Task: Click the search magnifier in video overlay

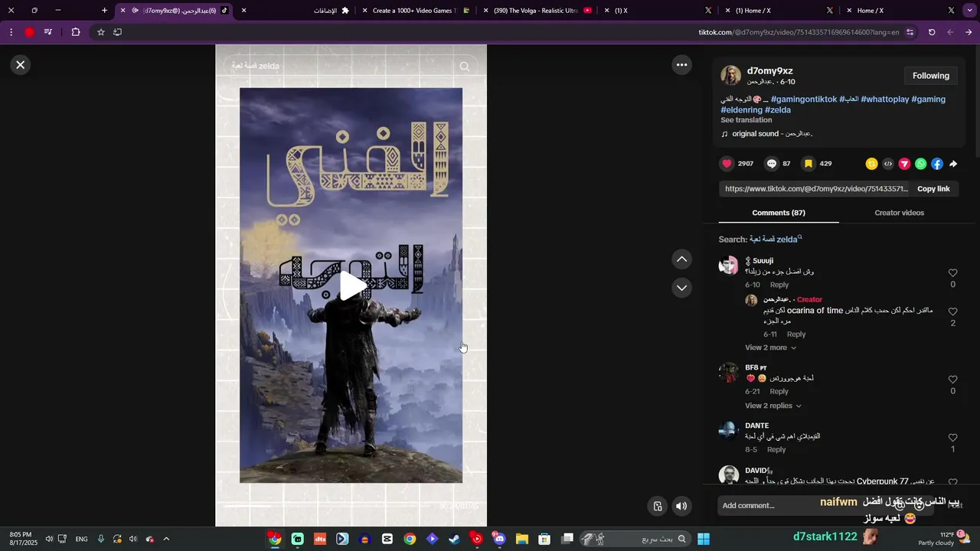Action: point(465,67)
